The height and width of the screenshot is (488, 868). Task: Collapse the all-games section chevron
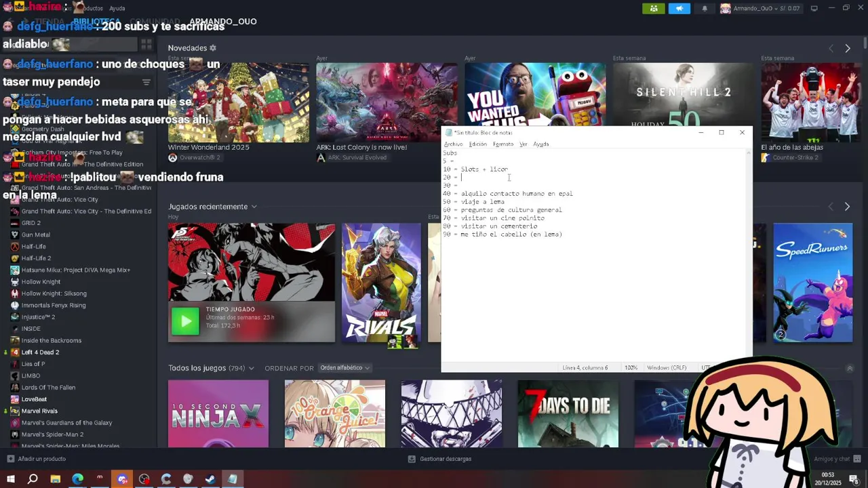tap(850, 368)
